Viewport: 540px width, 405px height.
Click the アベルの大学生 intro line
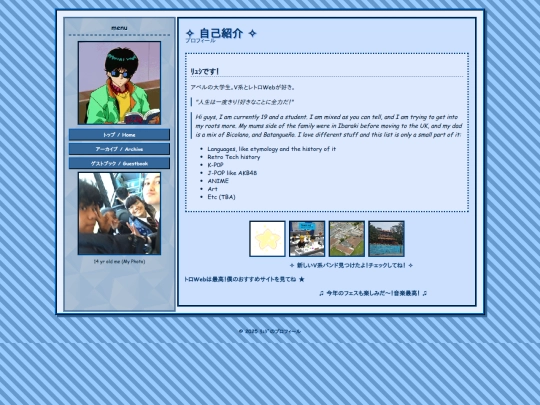point(243,87)
